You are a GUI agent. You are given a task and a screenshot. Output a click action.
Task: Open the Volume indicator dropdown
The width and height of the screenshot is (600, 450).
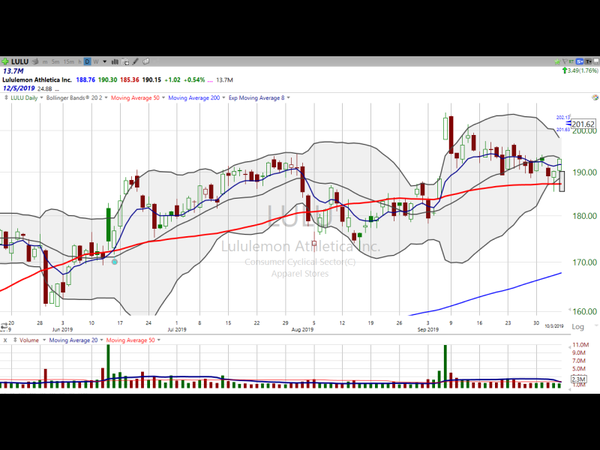(x=44, y=340)
